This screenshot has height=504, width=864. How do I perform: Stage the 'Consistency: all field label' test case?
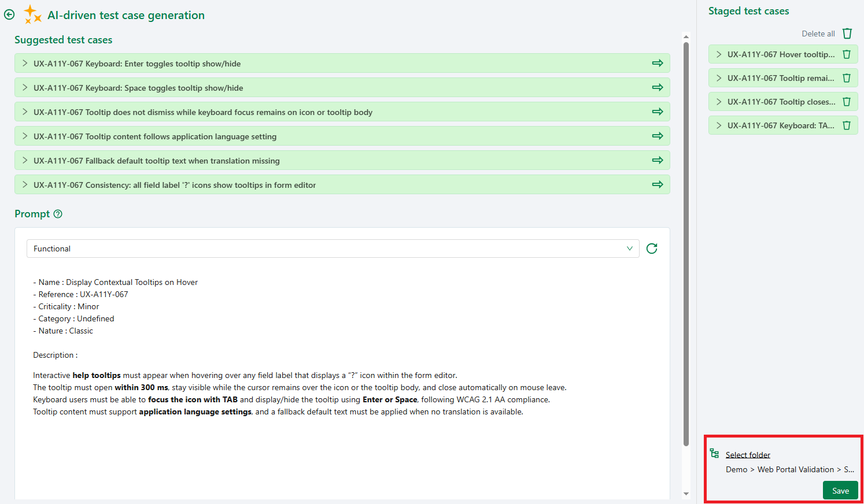658,184
